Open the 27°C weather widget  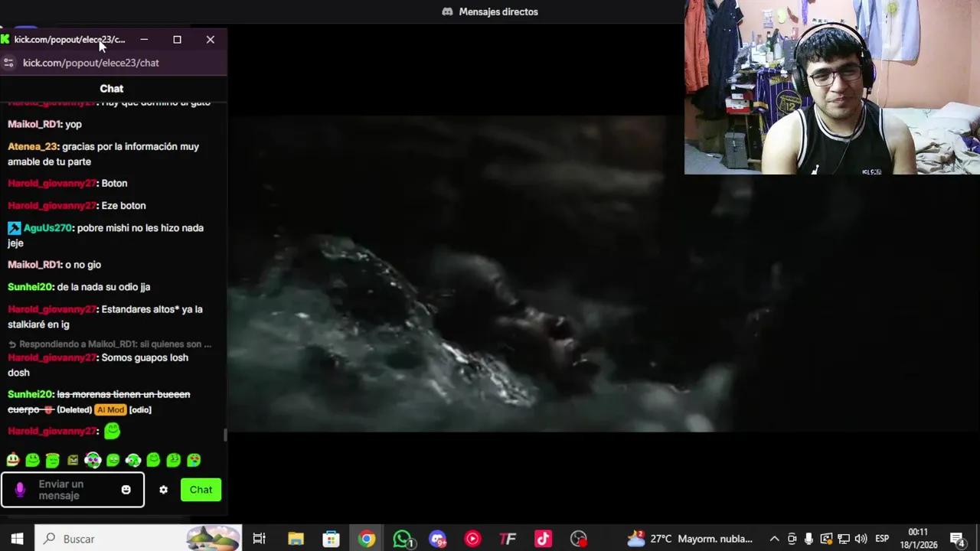(690, 539)
